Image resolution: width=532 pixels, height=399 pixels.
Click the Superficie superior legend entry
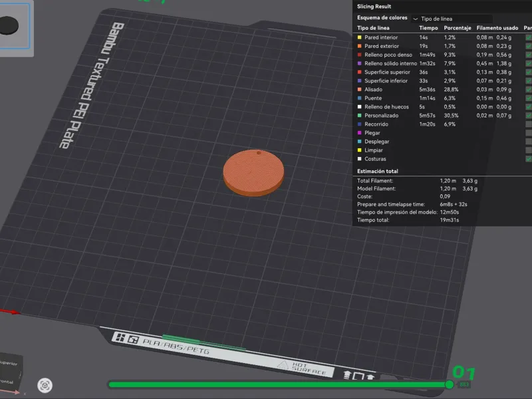pos(387,72)
